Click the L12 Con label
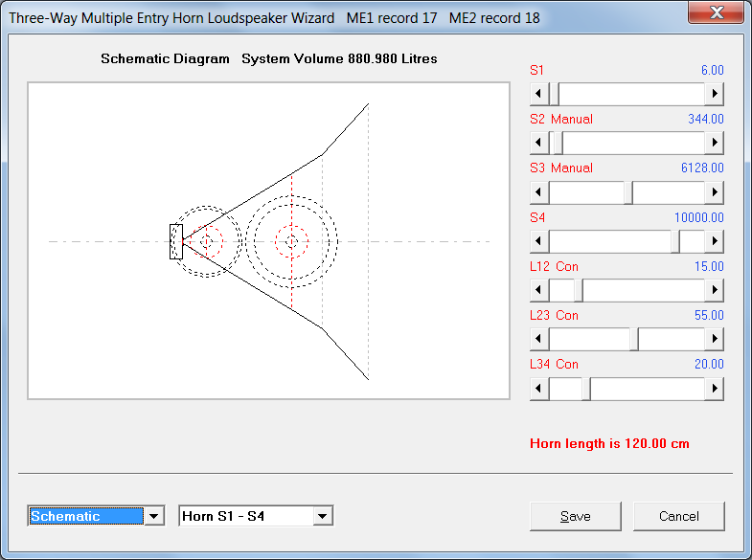The width and height of the screenshot is (752, 560). (x=554, y=266)
